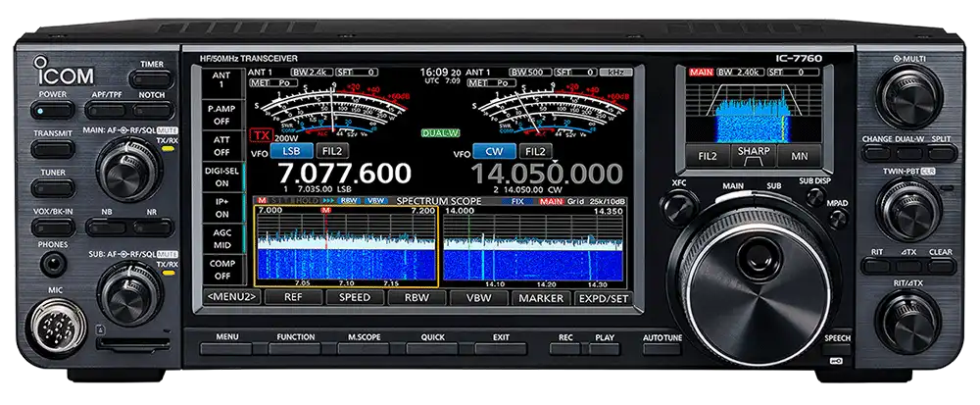Click the REC key
The width and height of the screenshot is (980, 405).
565,348
